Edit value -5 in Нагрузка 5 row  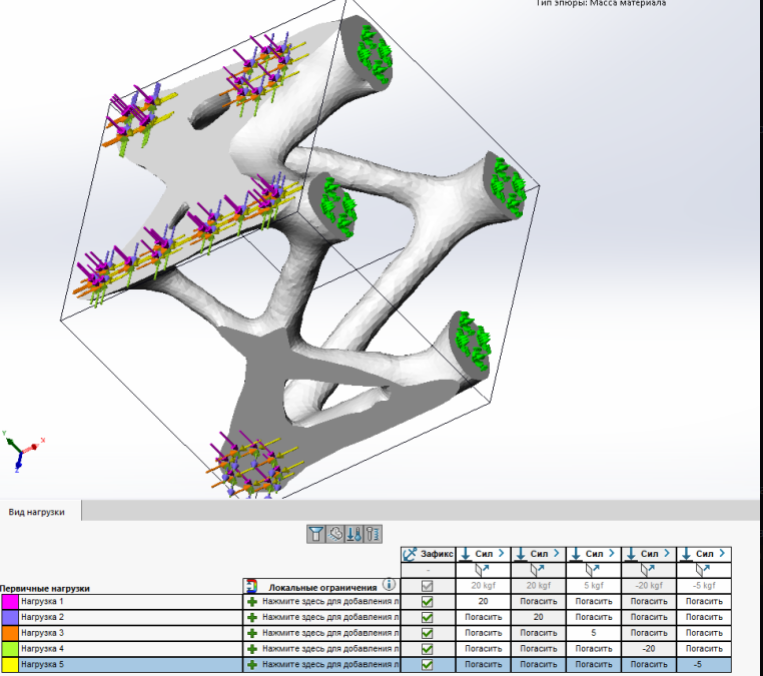point(704,664)
